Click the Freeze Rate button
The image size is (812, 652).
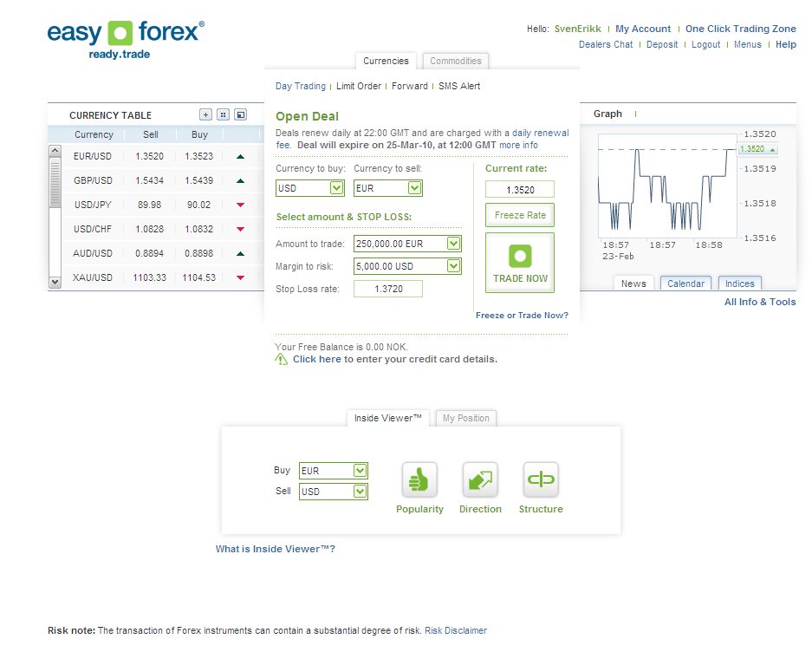(x=520, y=215)
